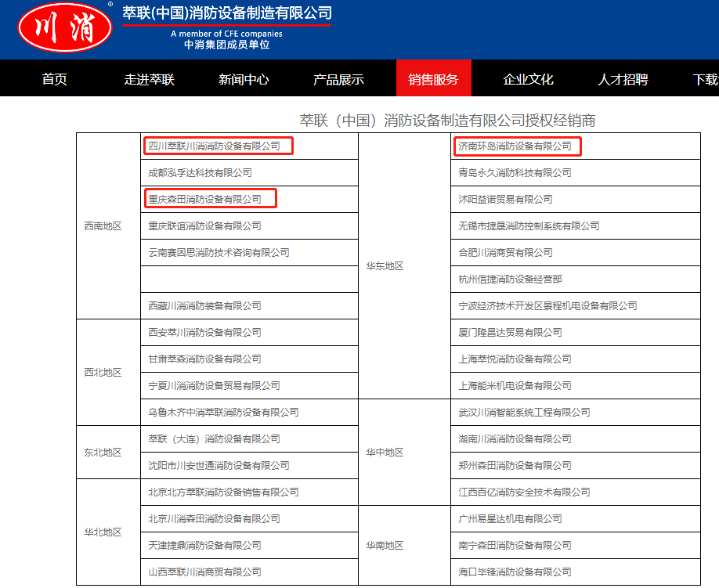Select 产品展示 in the navigation bar
Viewport: 719px width, 588px height.
[339, 79]
